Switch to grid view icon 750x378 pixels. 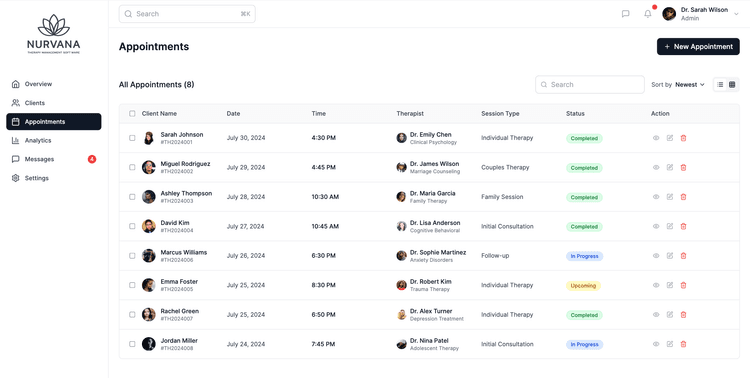[x=732, y=85]
